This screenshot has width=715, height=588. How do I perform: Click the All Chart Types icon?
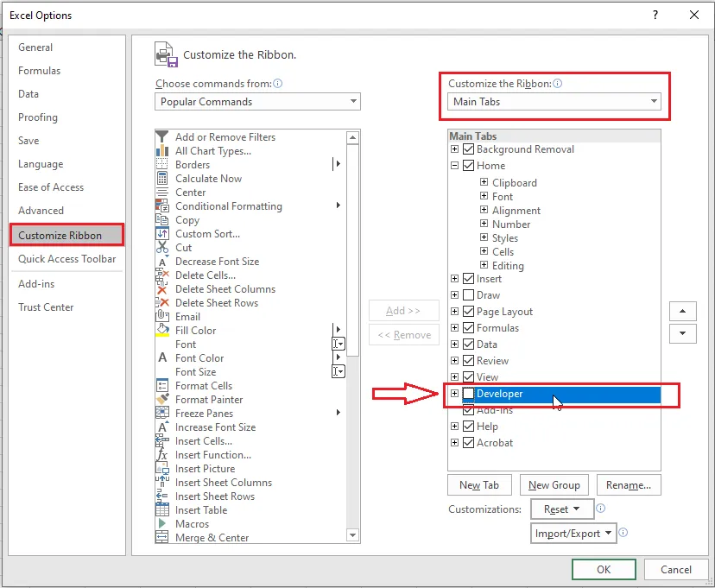click(161, 150)
